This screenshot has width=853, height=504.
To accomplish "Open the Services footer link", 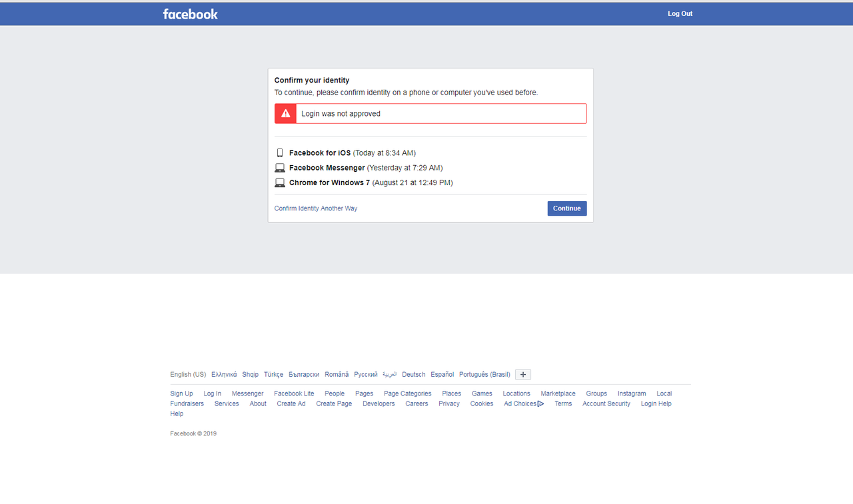I will (x=227, y=404).
